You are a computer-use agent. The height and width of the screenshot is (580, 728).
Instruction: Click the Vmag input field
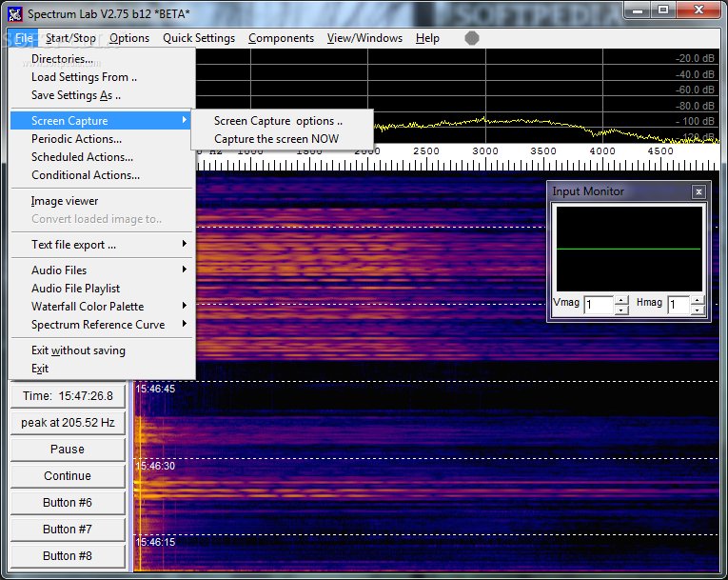[x=599, y=305]
